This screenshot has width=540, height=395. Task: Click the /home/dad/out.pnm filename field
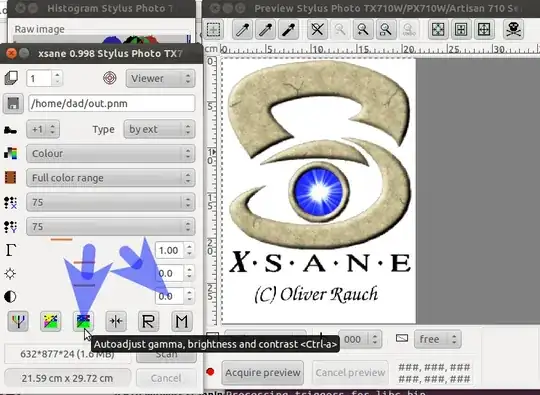[x=112, y=104]
